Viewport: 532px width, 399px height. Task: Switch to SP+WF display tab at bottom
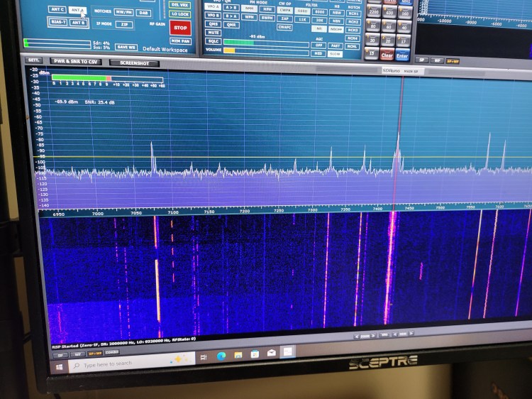[94, 353]
